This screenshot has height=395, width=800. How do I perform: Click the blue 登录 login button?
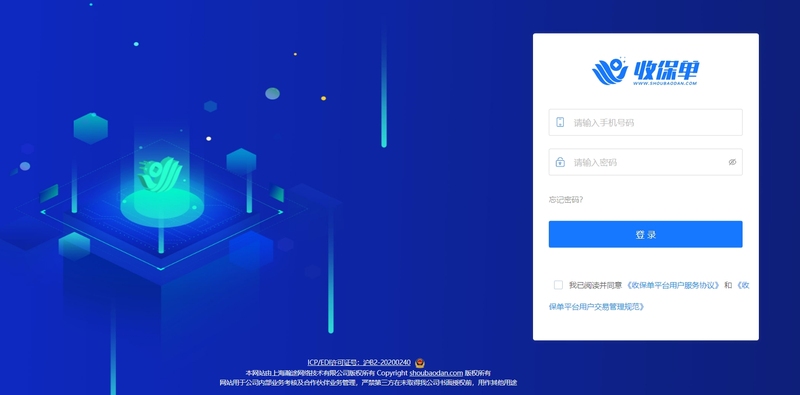[645, 234]
